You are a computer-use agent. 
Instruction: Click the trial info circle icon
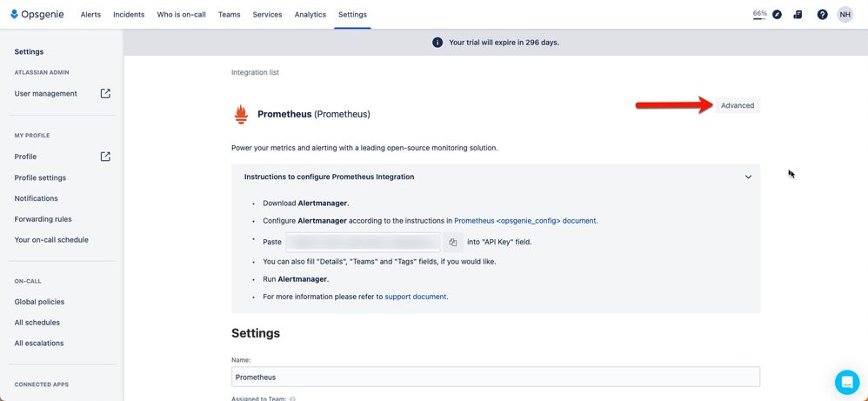437,43
